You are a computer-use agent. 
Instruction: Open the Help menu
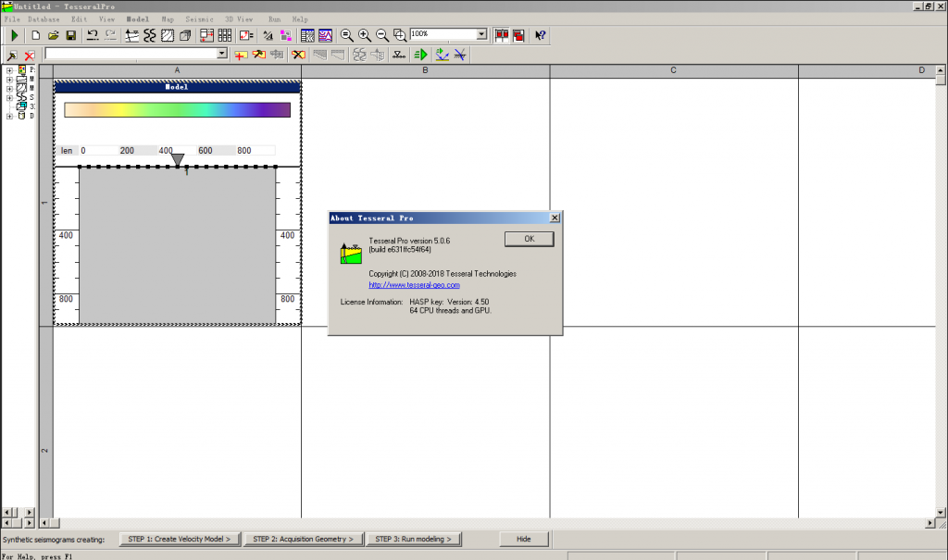click(300, 19)
